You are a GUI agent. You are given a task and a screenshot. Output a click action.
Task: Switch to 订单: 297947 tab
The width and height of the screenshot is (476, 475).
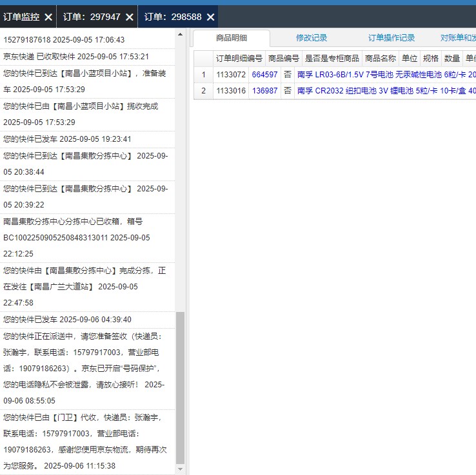click(92, 17)
